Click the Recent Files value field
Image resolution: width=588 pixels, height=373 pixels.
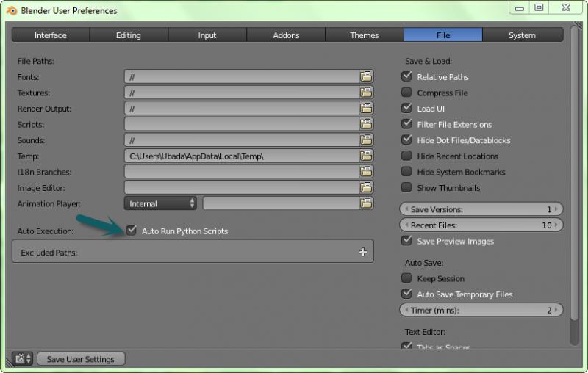pos(481,225)
